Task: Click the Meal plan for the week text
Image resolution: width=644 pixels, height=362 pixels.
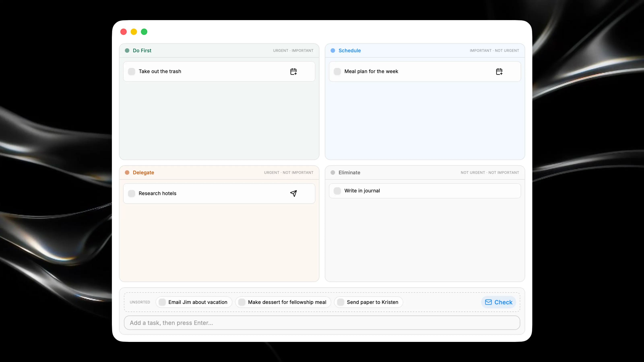Action: 371,71
